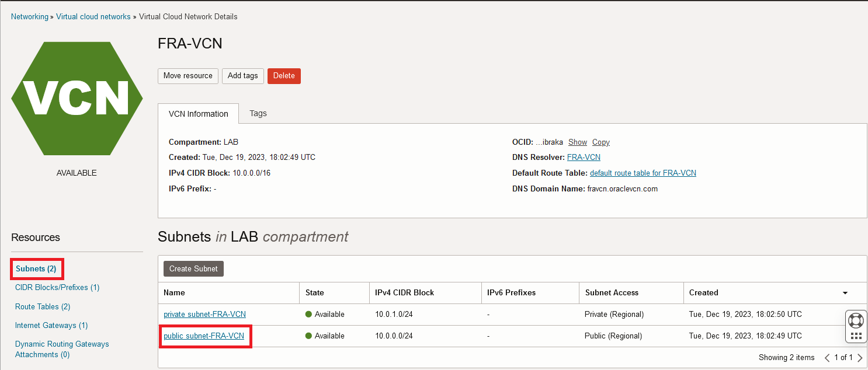The image size is (868, 370).
Task: Select the VCN Information tab
Action: pos(198,114)
